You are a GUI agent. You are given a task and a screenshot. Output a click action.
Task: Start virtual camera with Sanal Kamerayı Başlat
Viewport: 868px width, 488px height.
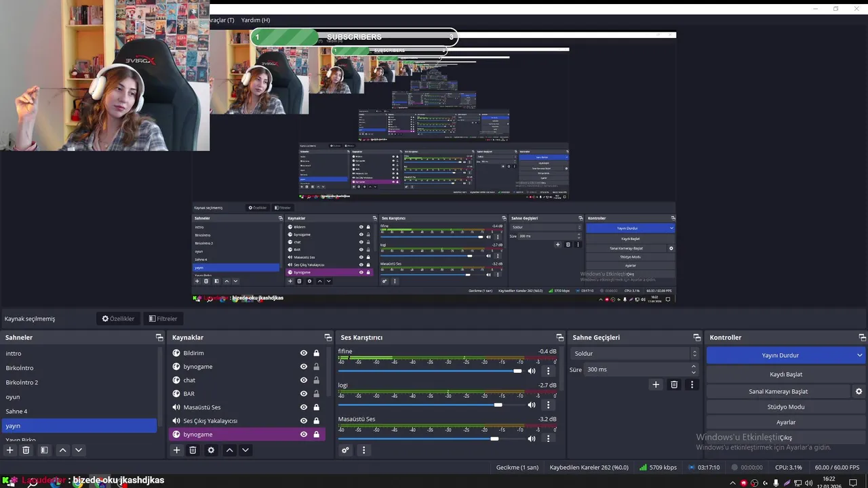click(x=778, y=391)
